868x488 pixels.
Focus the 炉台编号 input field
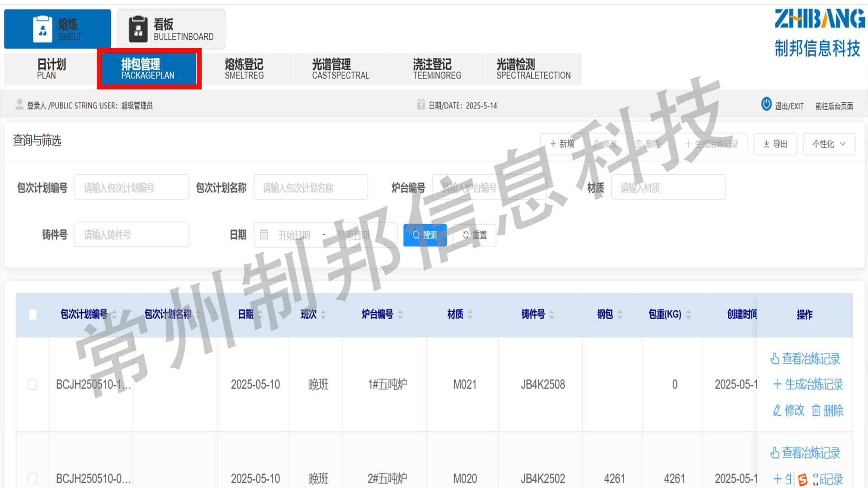489,187
